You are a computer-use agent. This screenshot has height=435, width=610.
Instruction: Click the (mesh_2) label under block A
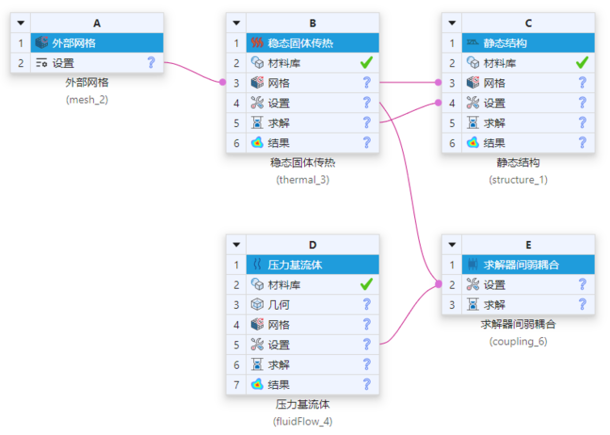click(87, 100)
